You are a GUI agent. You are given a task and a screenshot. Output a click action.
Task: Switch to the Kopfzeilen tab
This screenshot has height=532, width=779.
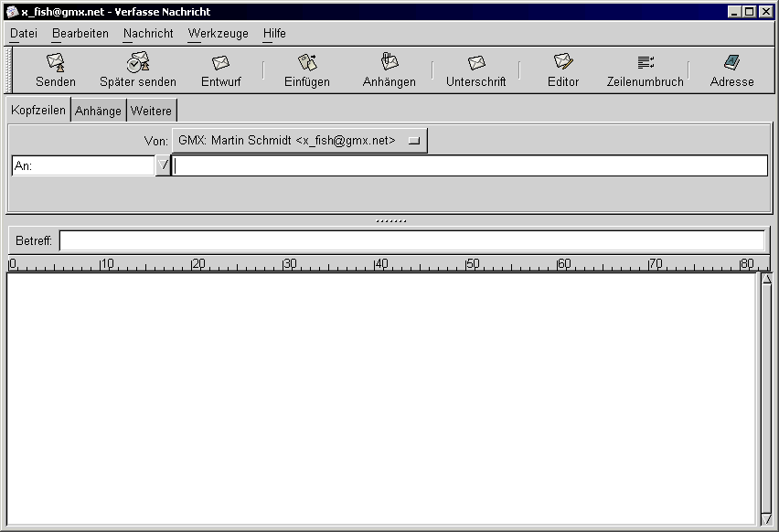pyautogui.click(x=38, y=110)
